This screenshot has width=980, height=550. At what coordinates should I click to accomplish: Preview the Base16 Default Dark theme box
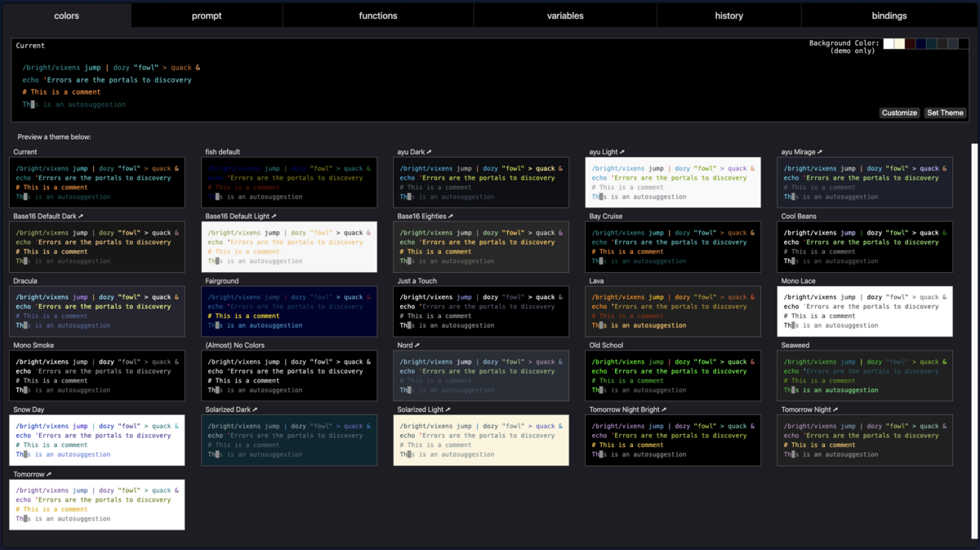[97, 247]
